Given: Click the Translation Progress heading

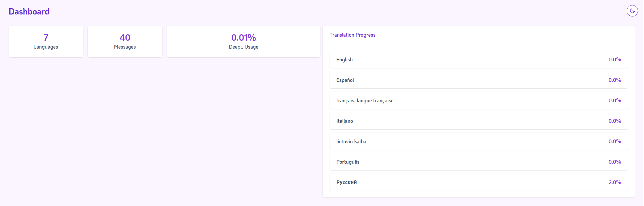Looking at the screenshot, I should click(352, 35).
